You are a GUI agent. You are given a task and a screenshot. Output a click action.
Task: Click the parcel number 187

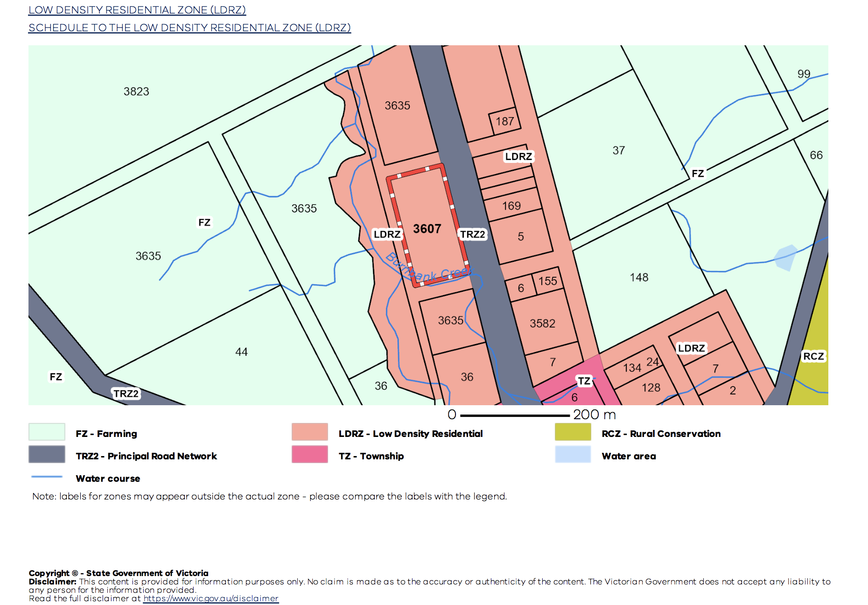(504, 121)
